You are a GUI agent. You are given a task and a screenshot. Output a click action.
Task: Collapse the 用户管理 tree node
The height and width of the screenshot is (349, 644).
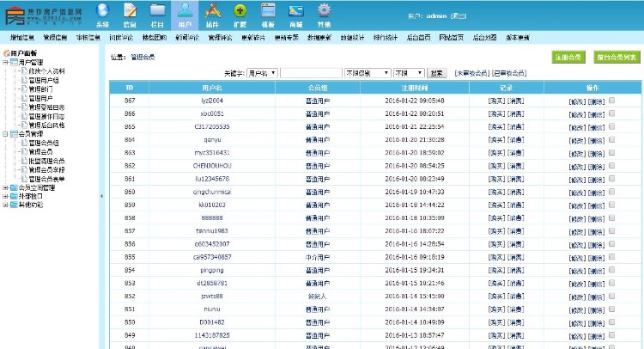[x=5, y=63]
